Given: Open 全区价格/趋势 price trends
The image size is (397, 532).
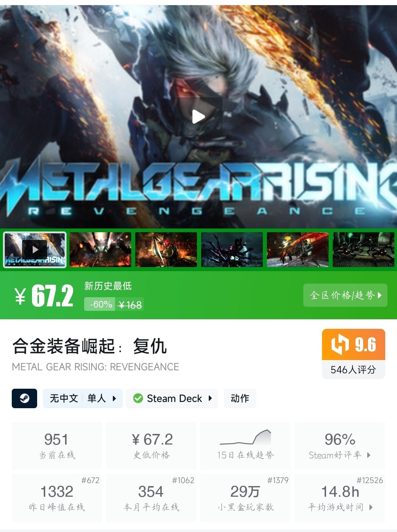Looking at the screenshot, I should (x=345, y=295).
